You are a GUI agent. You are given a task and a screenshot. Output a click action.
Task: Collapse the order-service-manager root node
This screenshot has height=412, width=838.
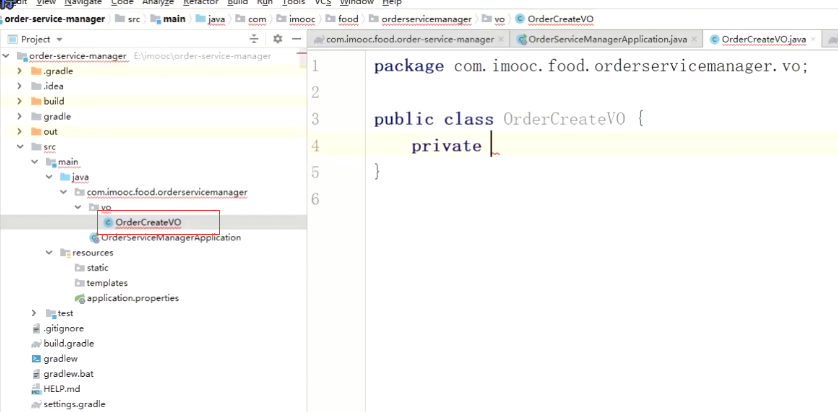click(x=6, y=56)
